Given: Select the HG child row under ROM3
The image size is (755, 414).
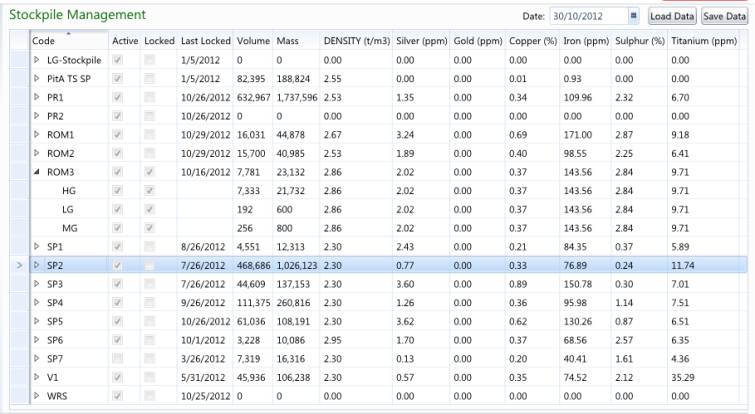Looking at the screenshot, I should coord(69,190).
